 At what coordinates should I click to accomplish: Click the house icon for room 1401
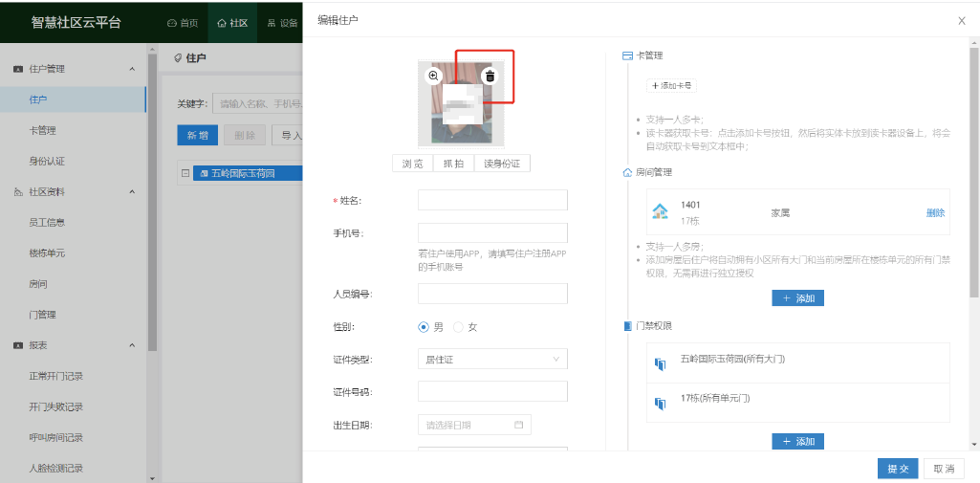pos(660,211)
